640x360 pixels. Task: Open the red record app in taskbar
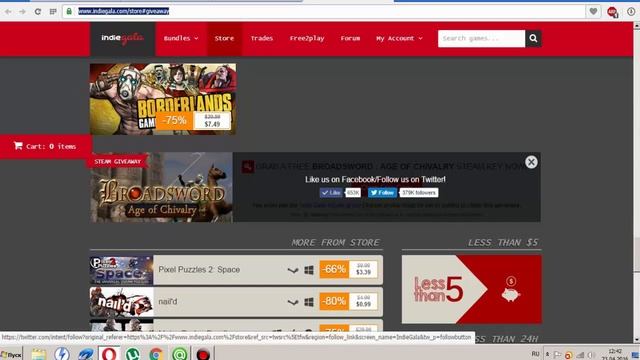point(203,354)
